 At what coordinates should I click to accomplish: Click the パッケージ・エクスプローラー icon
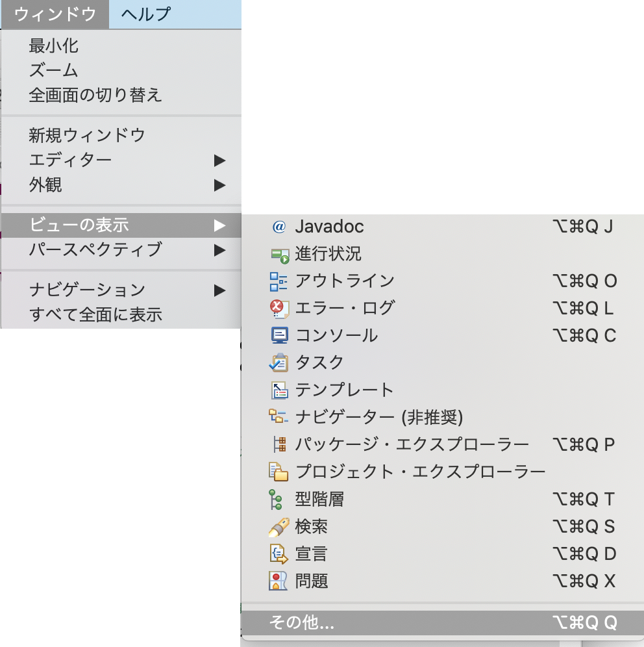tap(279, 445)
